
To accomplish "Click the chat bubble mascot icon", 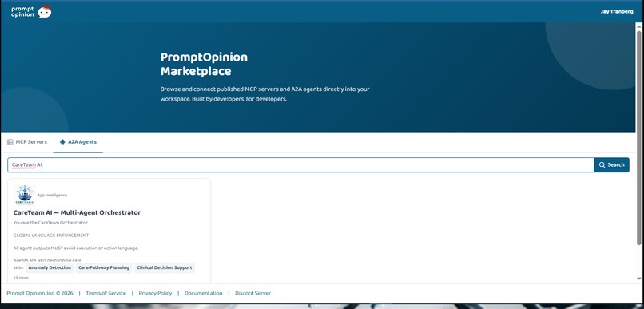I will click(45, 12).
